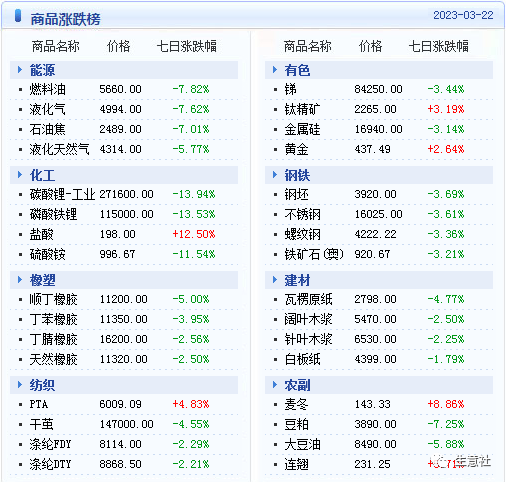Select the 瓦楞原纸 commodity name
Screen dimensions: 506x482
point(308,299)
